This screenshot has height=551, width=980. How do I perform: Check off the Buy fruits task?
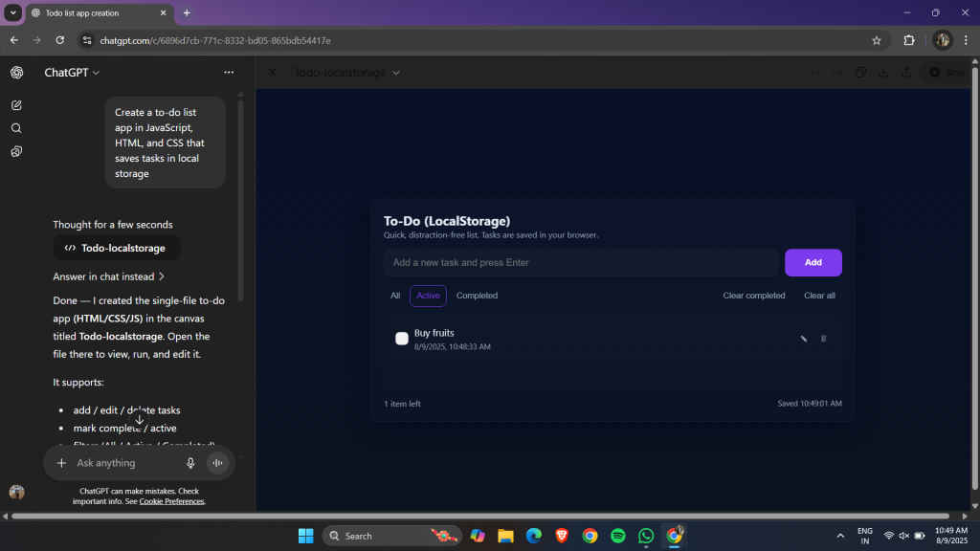click(402, 339)
